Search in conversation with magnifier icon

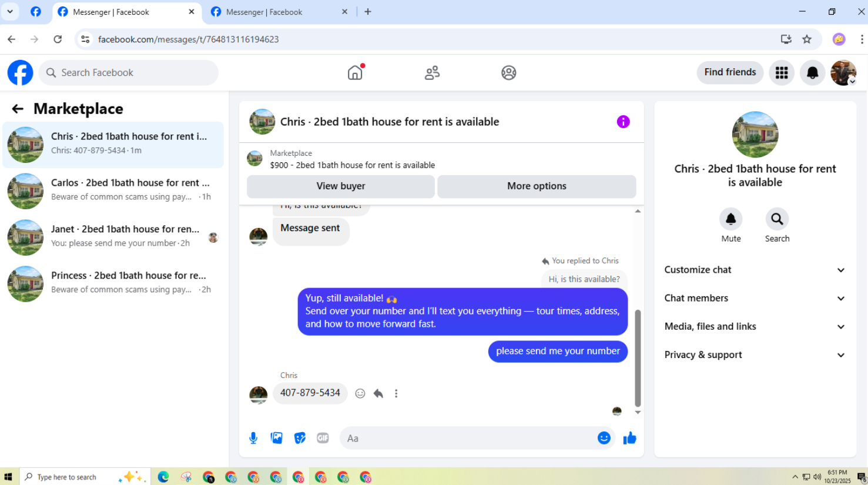[x=777, y=219]
